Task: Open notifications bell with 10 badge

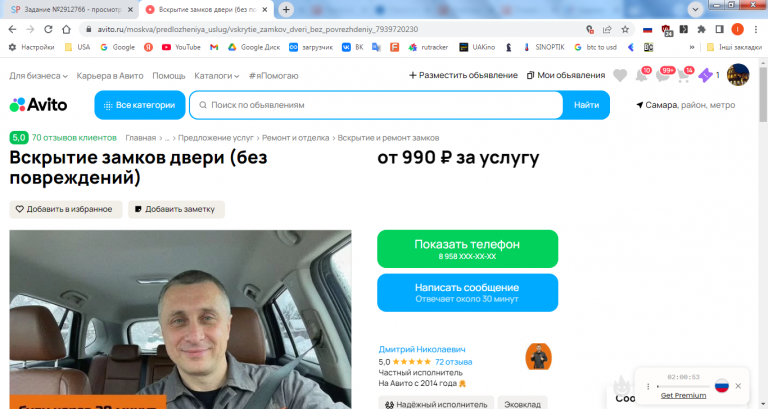Action: (x=642, y=75)
